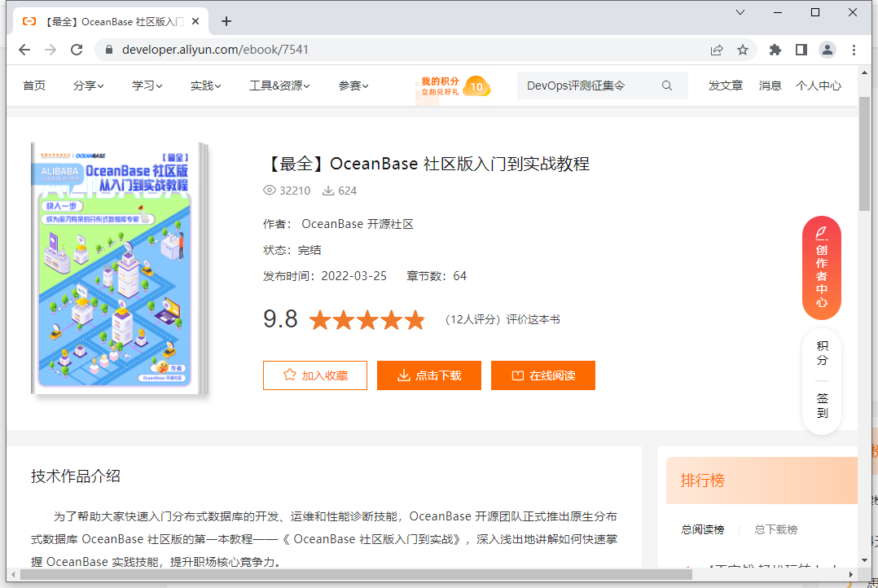Image resolution: width=878 pixels, height=588 pixels.
Task: Click the 发布时间 2022-03-25 text
Action: [x=325, y=276]
